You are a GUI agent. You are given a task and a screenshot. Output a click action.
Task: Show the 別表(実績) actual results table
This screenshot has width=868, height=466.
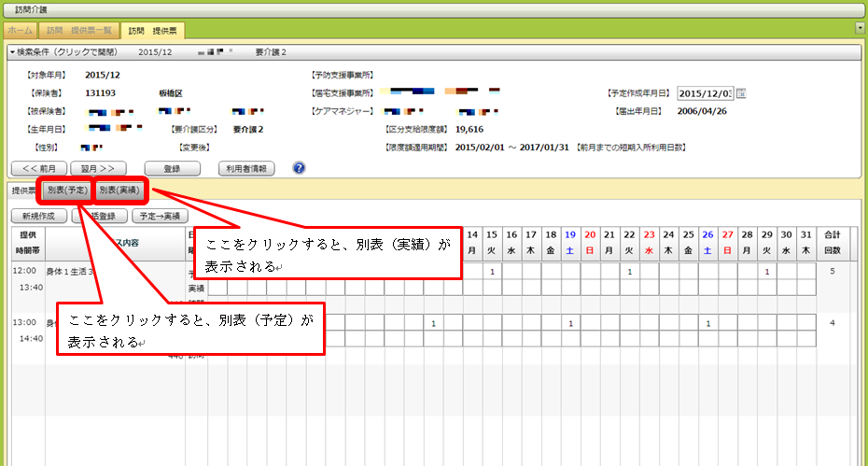(x=120, y=191)
